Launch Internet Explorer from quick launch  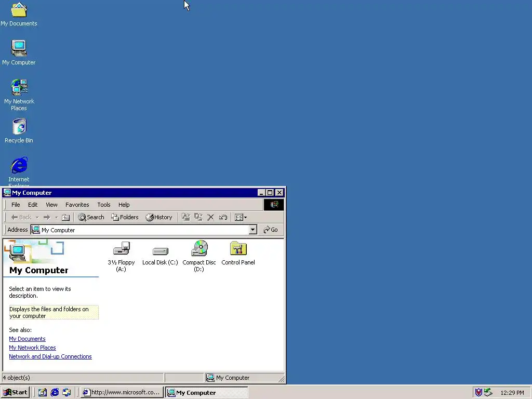[x=55, y=392]
